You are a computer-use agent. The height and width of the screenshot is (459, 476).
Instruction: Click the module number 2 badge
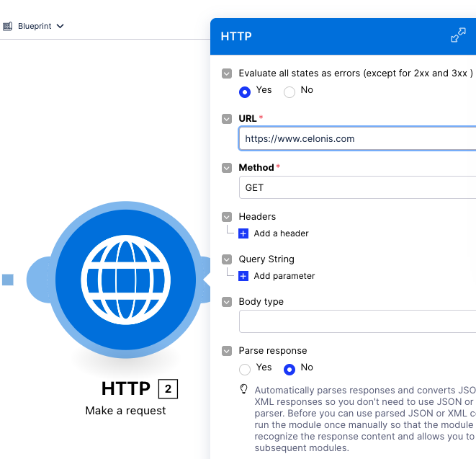[x=168, y=389]
